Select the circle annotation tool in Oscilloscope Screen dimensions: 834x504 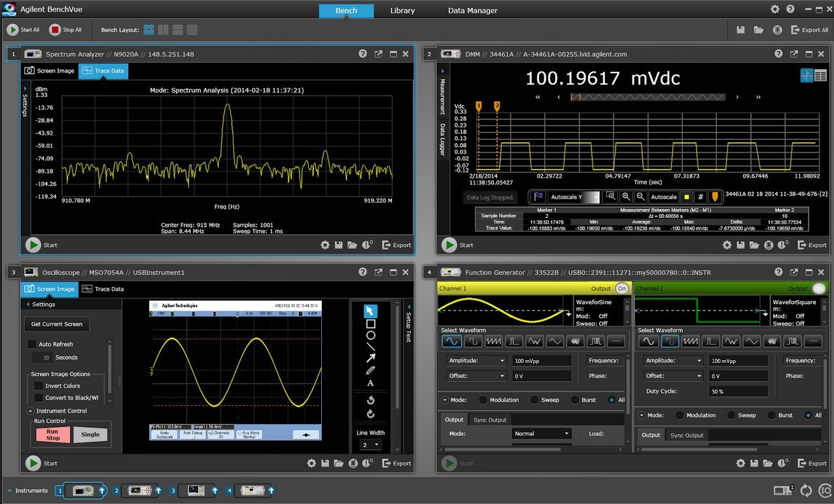point(370,335)
